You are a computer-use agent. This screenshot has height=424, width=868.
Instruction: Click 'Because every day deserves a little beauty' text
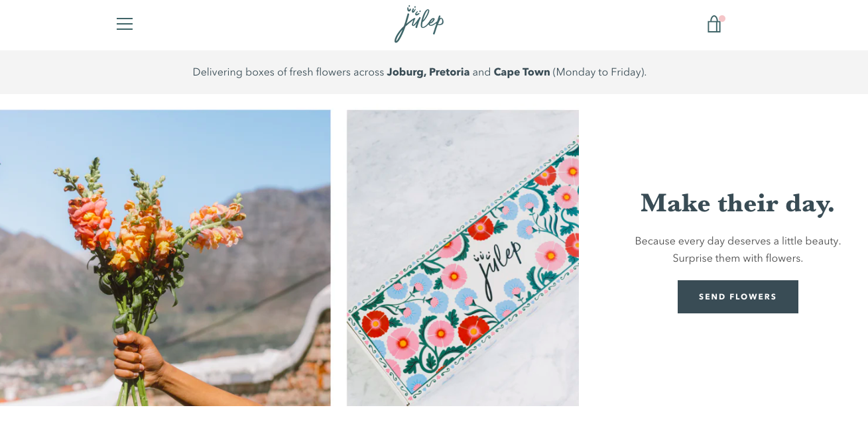[x=737, y=241]
